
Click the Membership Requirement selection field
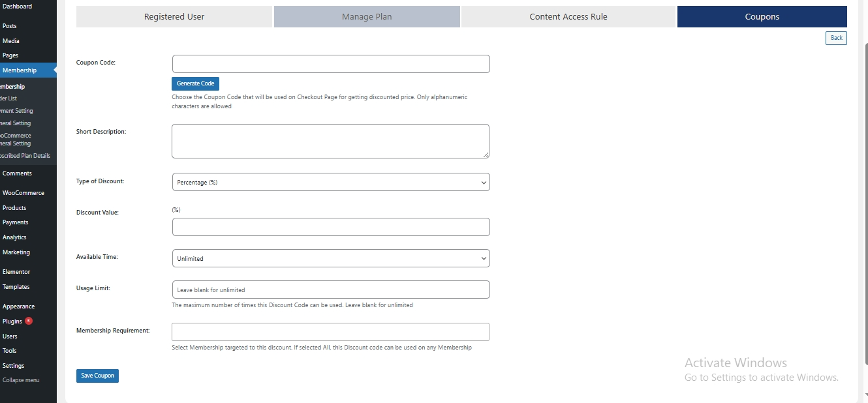pyautogui.click(x=330, y=332)
